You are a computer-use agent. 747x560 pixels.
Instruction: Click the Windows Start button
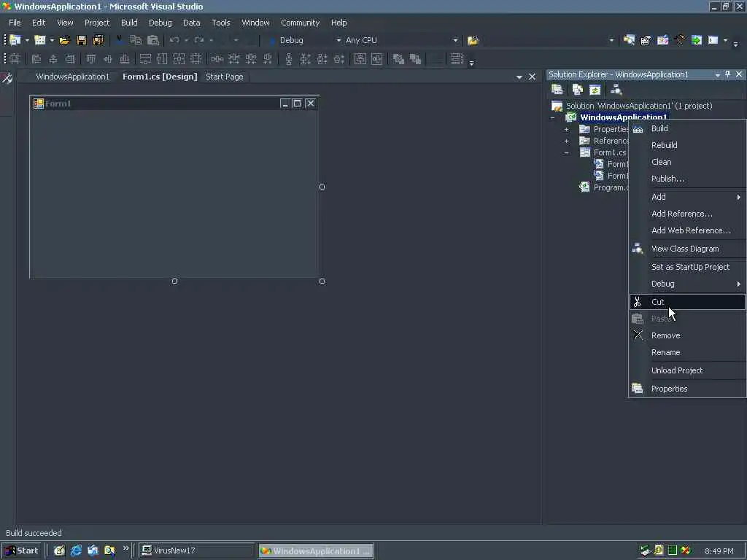pyautogui.click(x=22, y=551)
